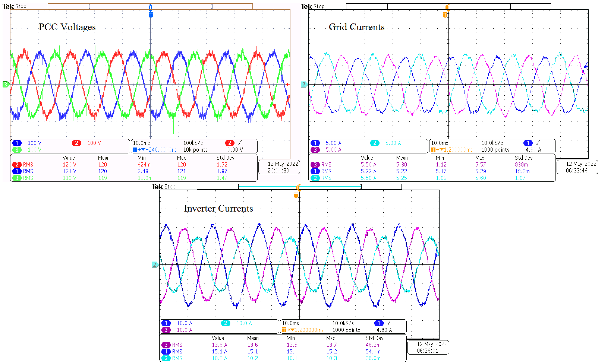
Task: Toggle green channel 3 100 V badge
Action: click(17, 150)
